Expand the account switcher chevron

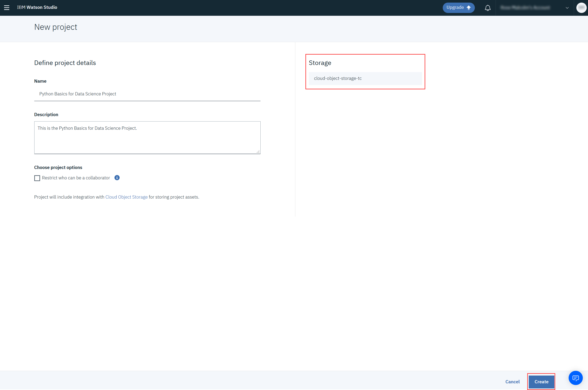click(567, 8)
